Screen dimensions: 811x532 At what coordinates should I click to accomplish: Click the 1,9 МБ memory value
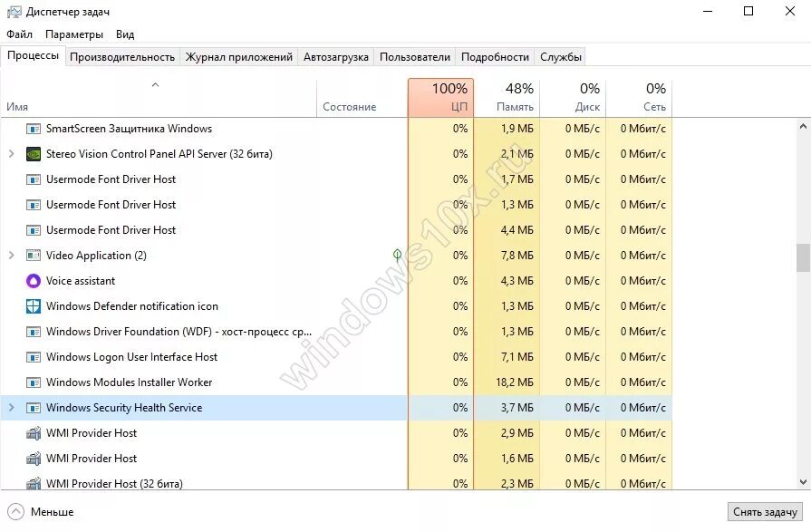pyautogui.click(x=517, y=129)
